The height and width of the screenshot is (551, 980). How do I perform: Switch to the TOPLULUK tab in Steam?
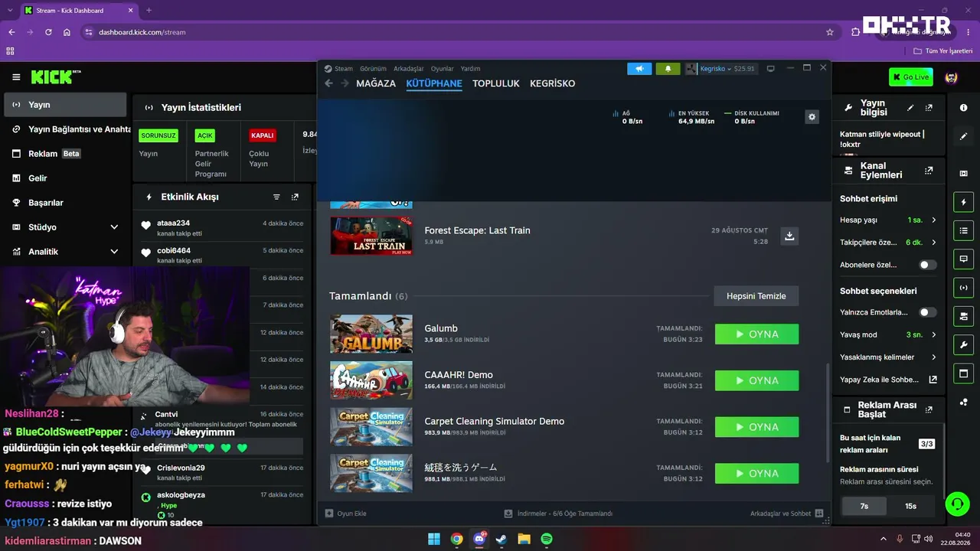[x=496, y=83]
